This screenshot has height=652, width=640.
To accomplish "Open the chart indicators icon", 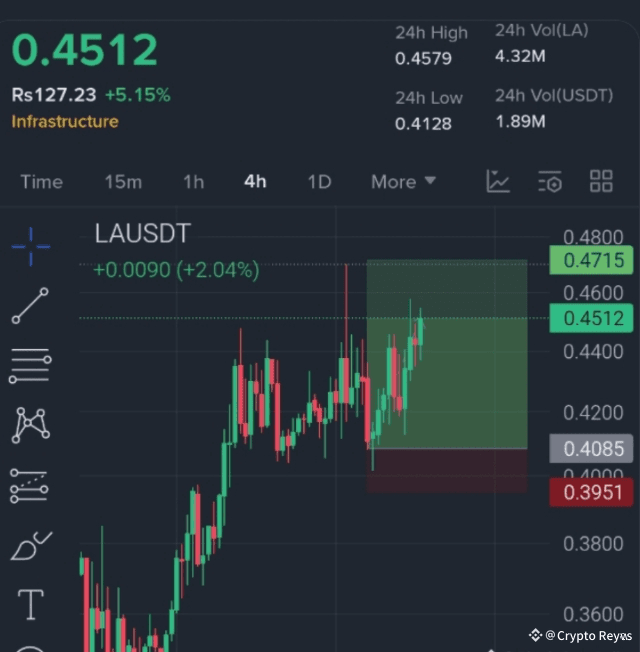I will tap(498, 181).
